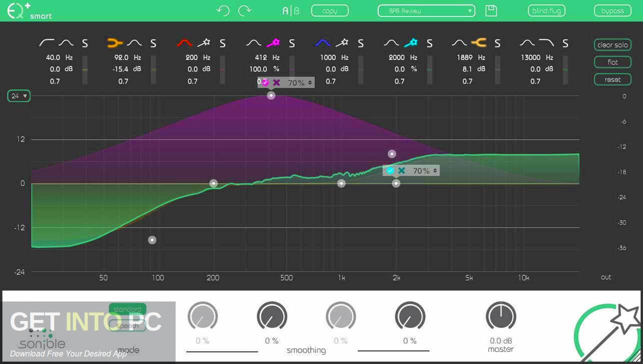Toggle the A|B comparison state
The image size is (643, 364).
pos(291,10)
